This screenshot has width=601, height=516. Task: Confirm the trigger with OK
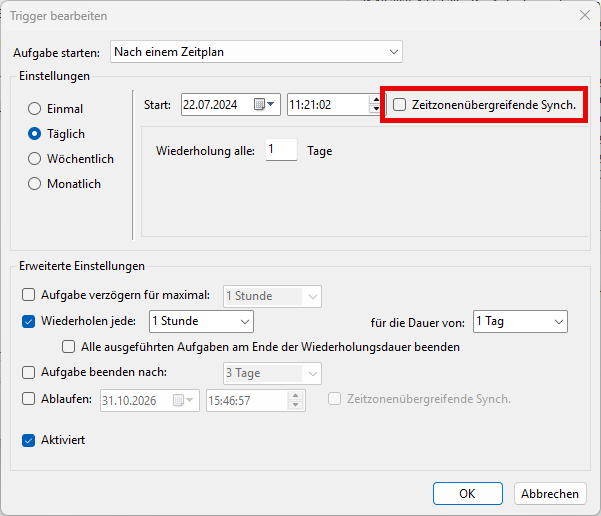467,494
